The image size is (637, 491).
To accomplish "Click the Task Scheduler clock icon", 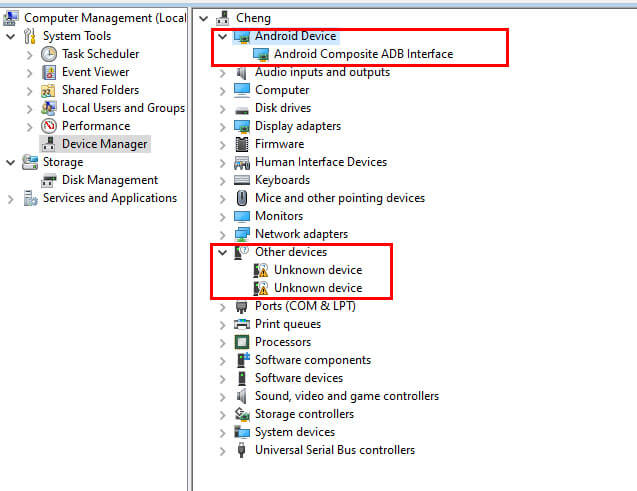I will pos(49,54).
